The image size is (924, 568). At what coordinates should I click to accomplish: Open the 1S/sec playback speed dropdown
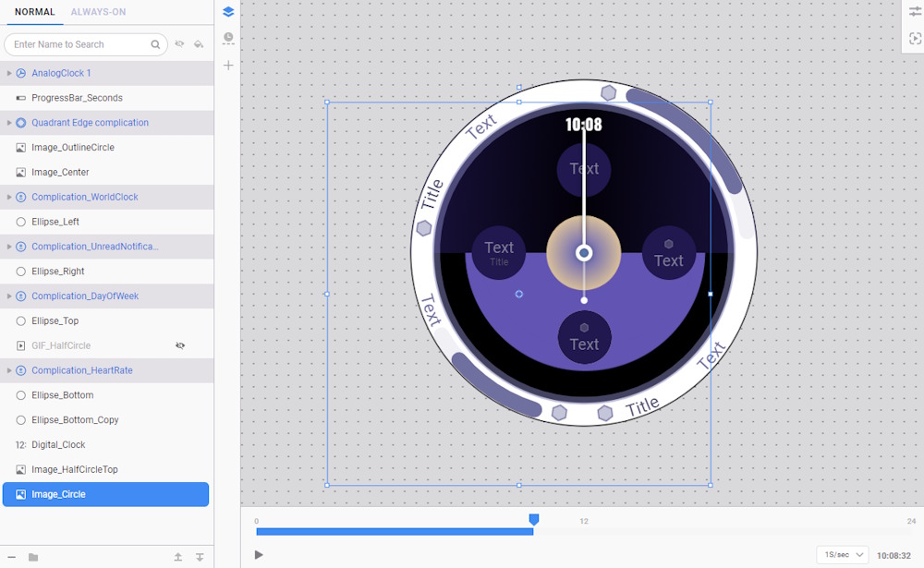click(x=842, y=555)
